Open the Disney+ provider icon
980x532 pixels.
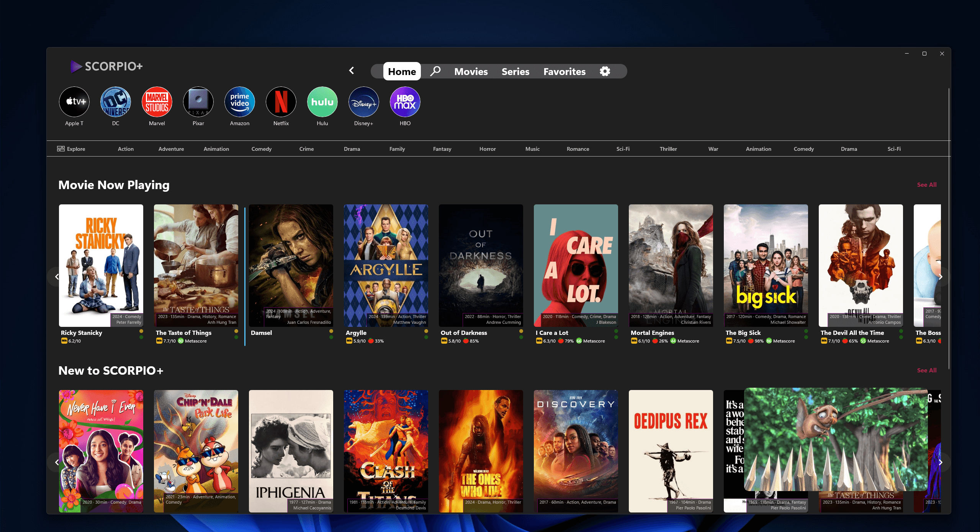pos(363,102)
